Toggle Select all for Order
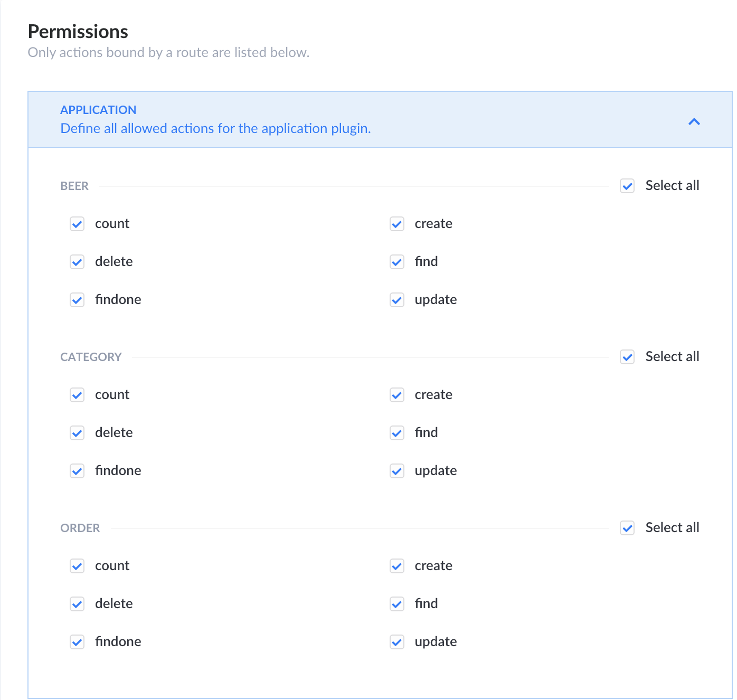 [627, 528]
